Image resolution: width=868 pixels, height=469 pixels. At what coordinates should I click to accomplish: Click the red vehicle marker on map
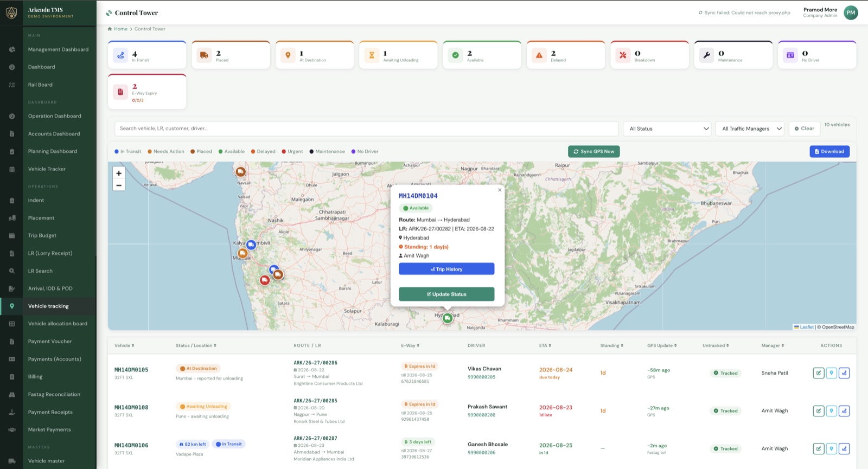[265, 280]
